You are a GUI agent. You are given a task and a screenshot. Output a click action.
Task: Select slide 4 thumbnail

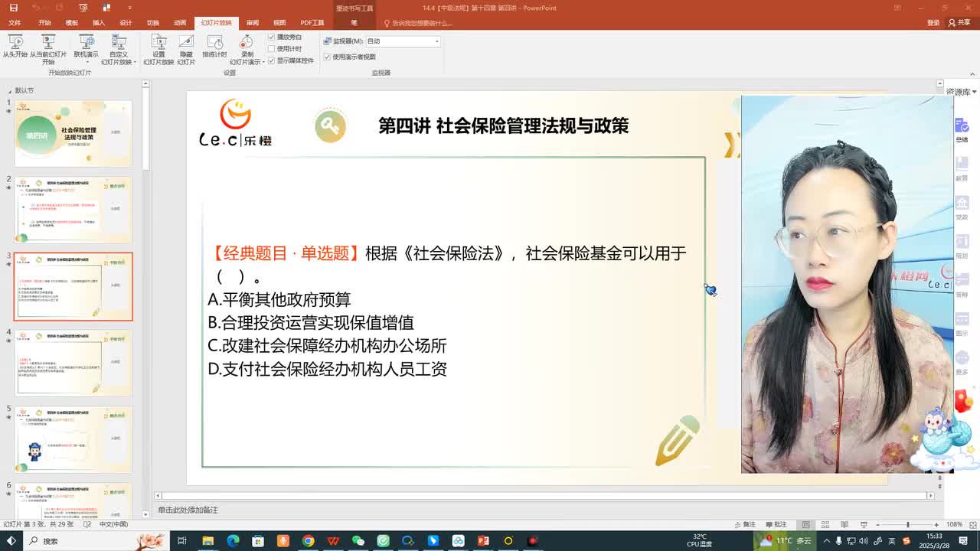point(73,363)
